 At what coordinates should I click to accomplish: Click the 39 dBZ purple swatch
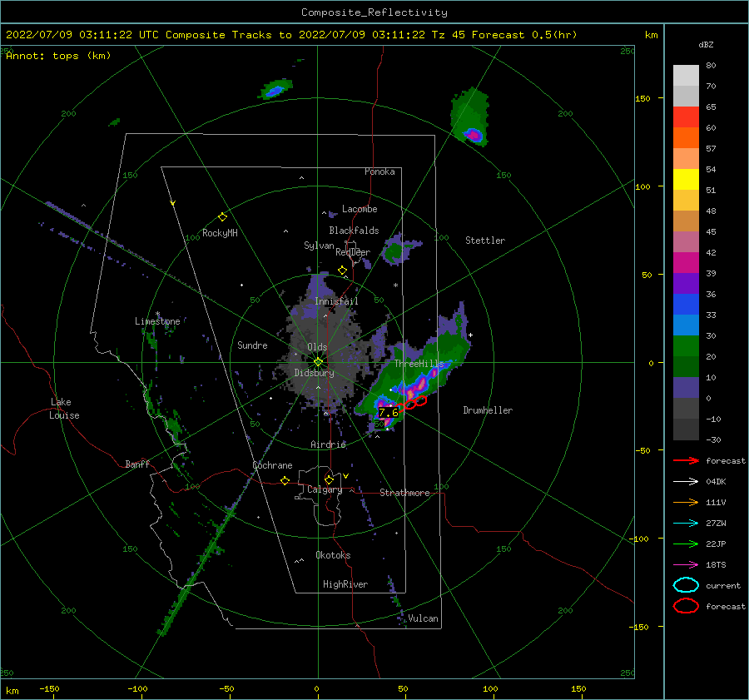coord(686,283)
